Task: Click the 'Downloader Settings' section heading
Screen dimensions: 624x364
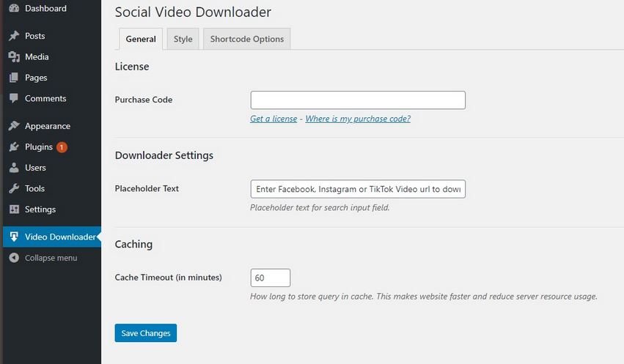Action: point(164,155)
